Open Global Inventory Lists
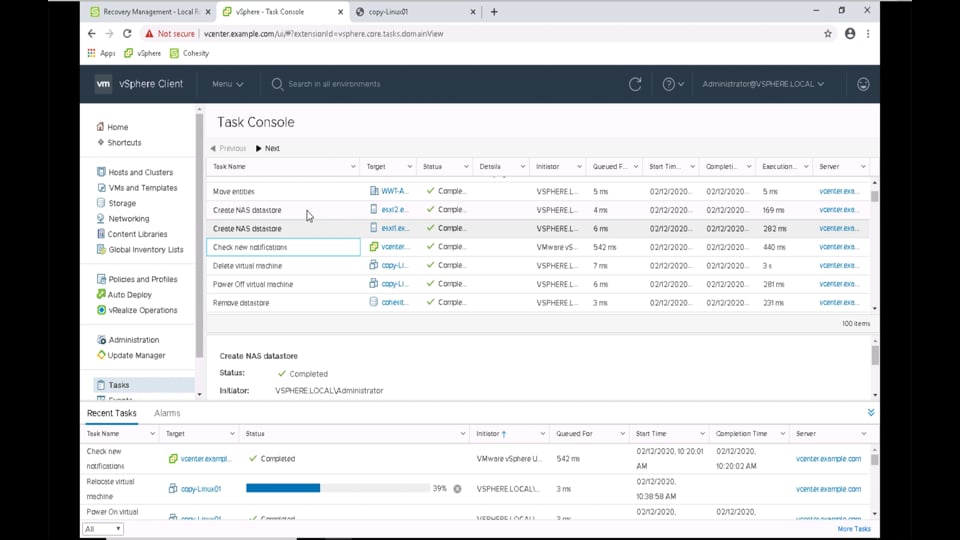The width and height of the screenshot is (960, 540). 140,249
